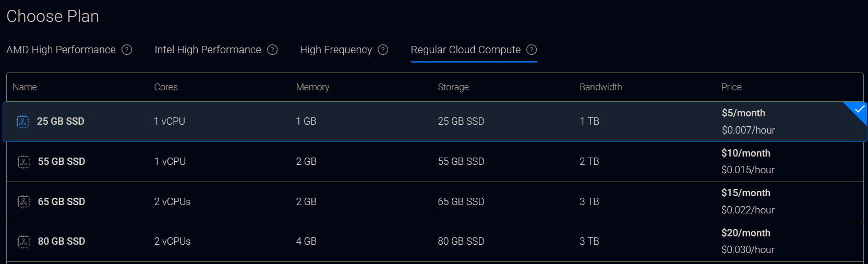Click the chip icon for 65 GB SSD plan
Screen dimensions: 868x264
coord(24,202)
